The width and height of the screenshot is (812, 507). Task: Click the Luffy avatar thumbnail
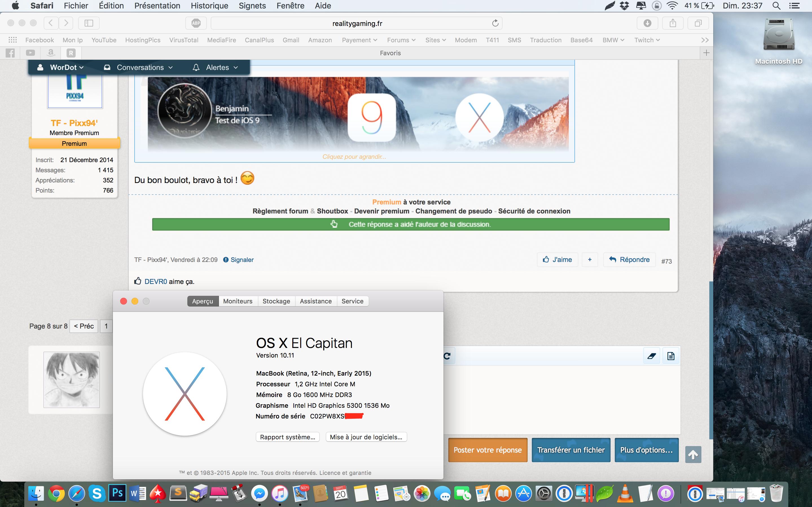[x=71, y=380]
